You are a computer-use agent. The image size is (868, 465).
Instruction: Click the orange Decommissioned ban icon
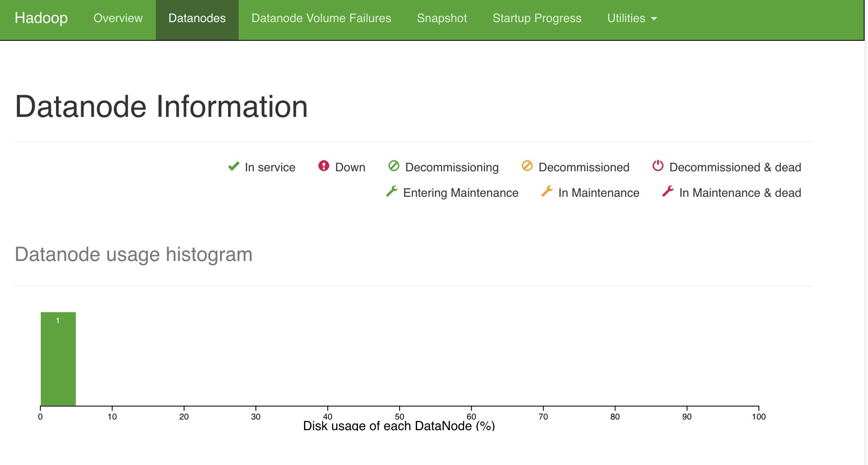click(x=527, y=166)
